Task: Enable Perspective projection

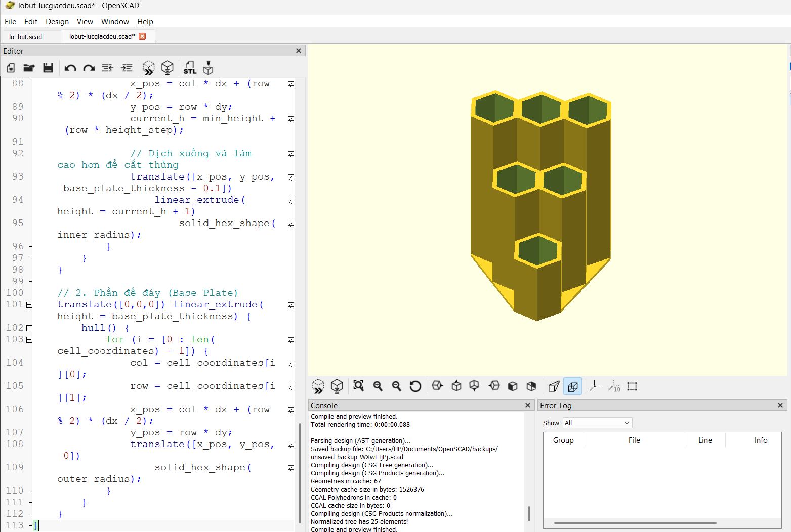Action: tap(554, 386)
